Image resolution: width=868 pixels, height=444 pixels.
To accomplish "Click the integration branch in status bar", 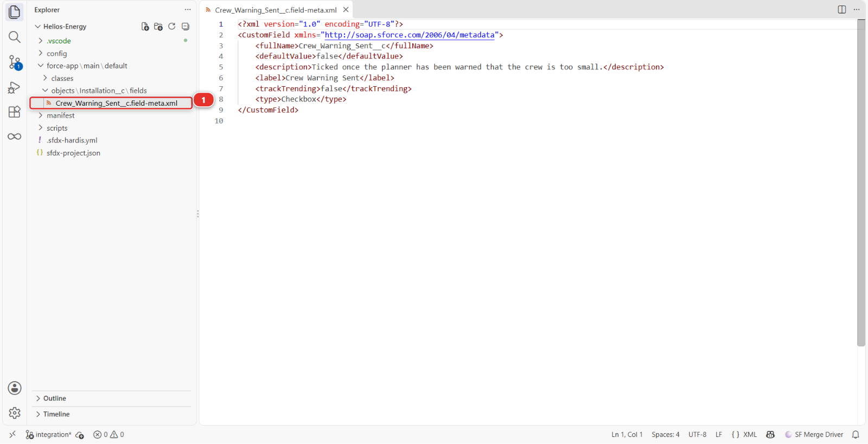I will click(48, 435).
